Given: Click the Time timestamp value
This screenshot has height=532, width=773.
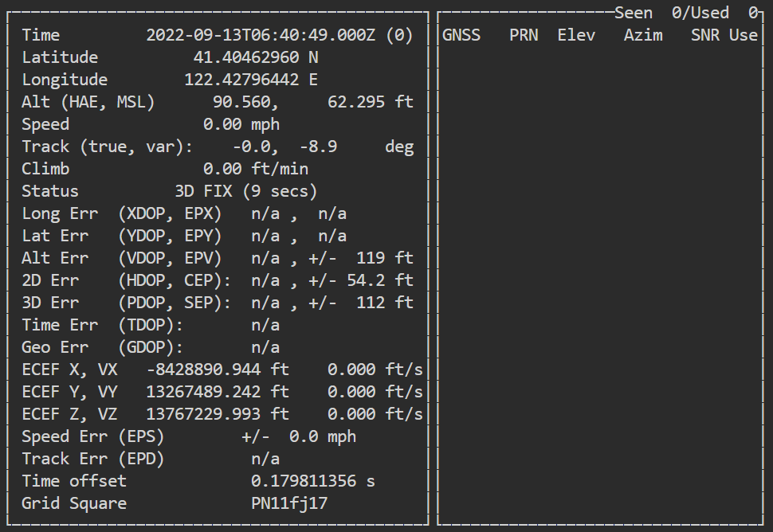Looking at the screenshot, I should coord(280,36).
